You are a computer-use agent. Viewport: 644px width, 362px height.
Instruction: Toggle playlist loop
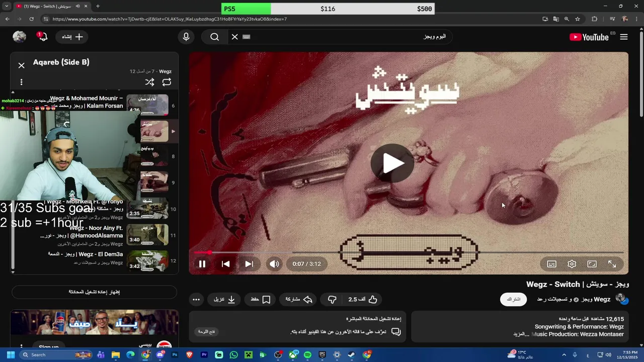[x=167, y=82]
